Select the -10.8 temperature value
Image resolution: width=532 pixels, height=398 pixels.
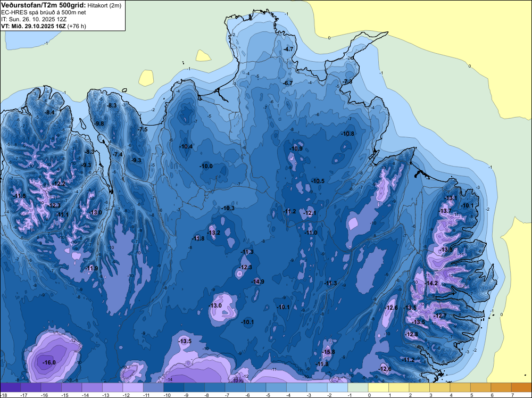(348, 134)
